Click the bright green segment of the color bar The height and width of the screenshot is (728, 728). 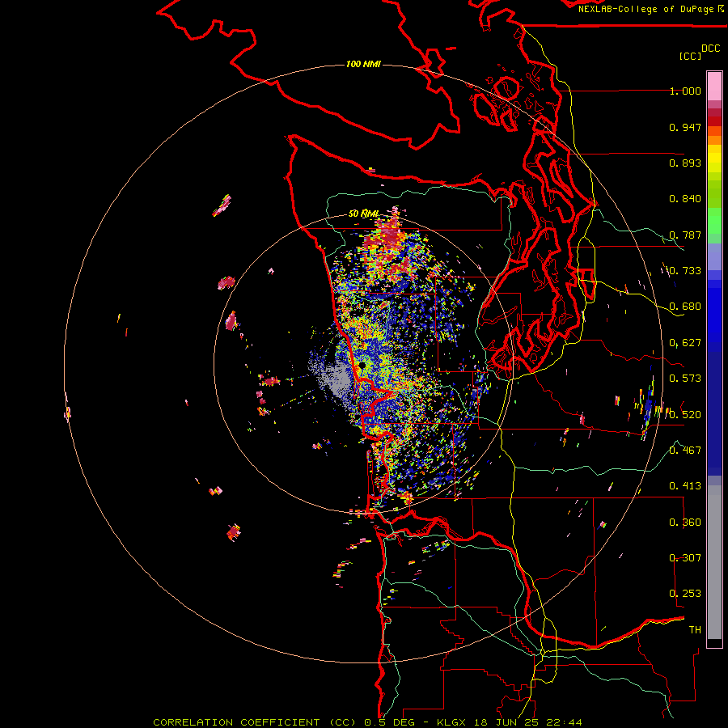(714, 221)
